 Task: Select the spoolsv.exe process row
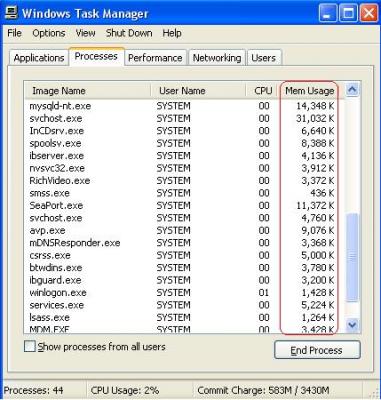[x=184, y=143]
